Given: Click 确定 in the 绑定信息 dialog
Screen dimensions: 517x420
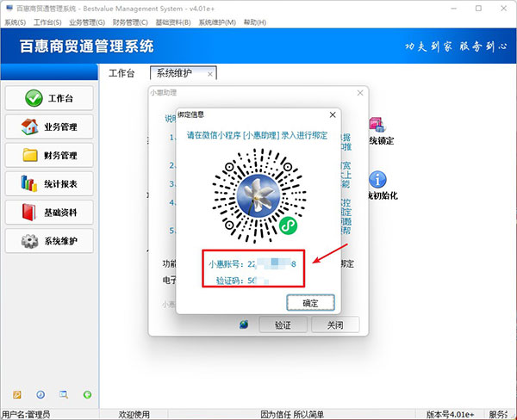Looking at the screenshot, I should coord(310,303).
